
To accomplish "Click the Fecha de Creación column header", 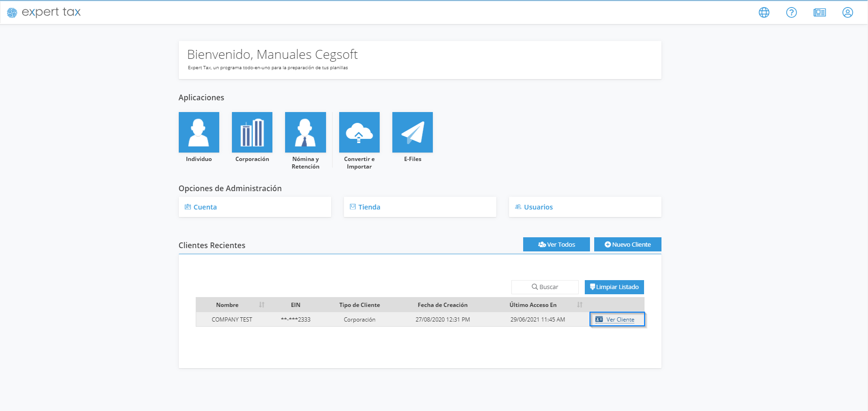I will 443,305.
